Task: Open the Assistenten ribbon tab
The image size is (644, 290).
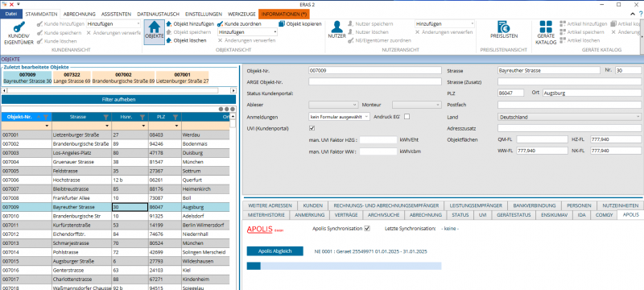Action: click(x=116, y=14)
